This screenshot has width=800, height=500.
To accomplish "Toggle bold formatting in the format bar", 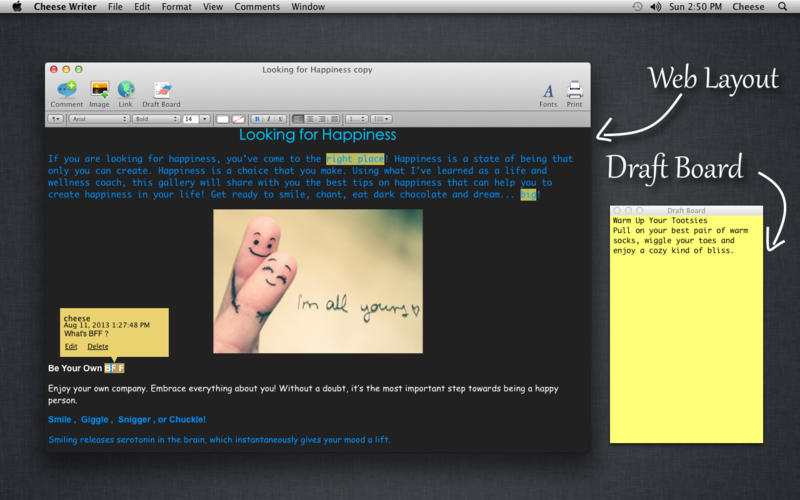I will pyautogui.click(x=257, y=119).
